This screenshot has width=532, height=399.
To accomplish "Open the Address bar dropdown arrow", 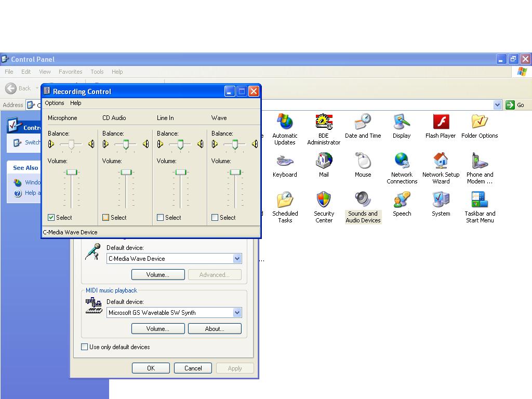I will point(497,105).
